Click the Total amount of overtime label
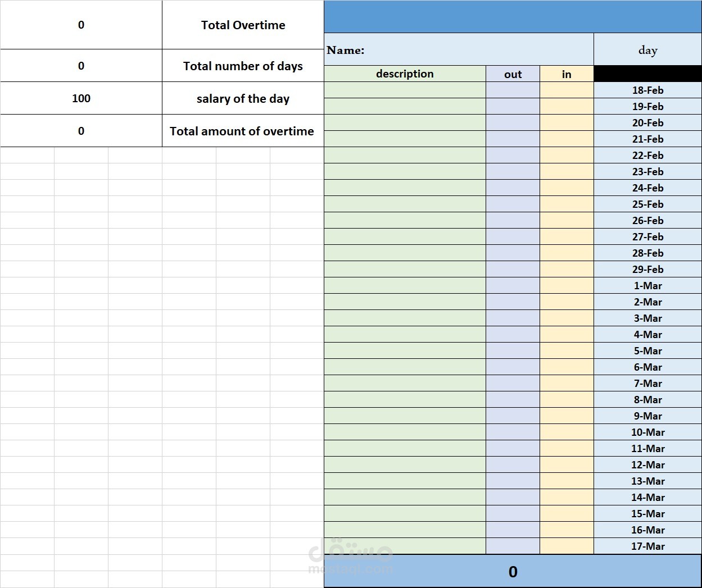The image size is (702, 588). pos(243,131)
